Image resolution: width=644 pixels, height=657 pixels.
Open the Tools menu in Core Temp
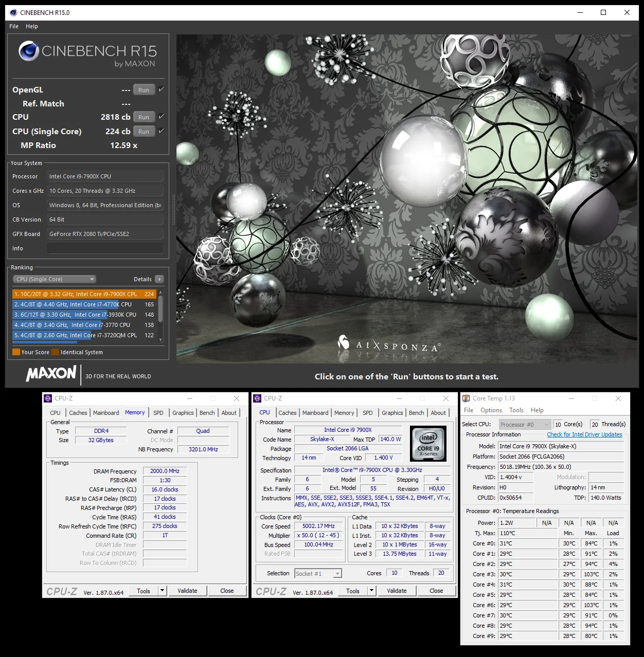[516, 410]
